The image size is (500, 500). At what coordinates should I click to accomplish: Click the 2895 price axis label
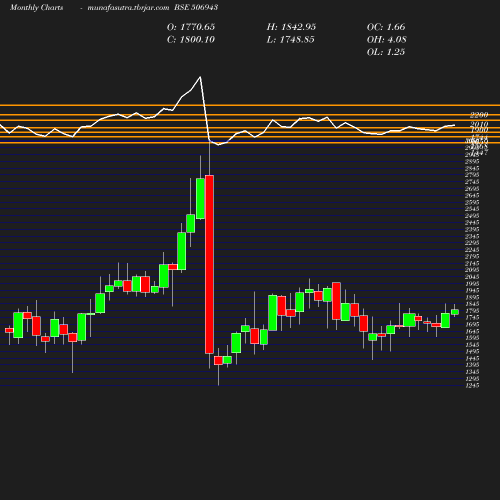pos(472,161)
